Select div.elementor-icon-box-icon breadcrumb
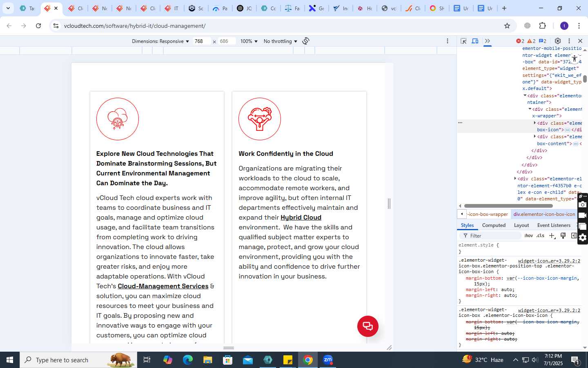 tap(544, 214)
